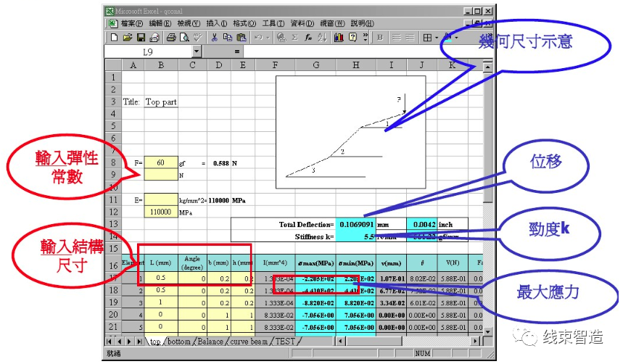Switch to the curve beam sheet tab

[x=249, y=342]
